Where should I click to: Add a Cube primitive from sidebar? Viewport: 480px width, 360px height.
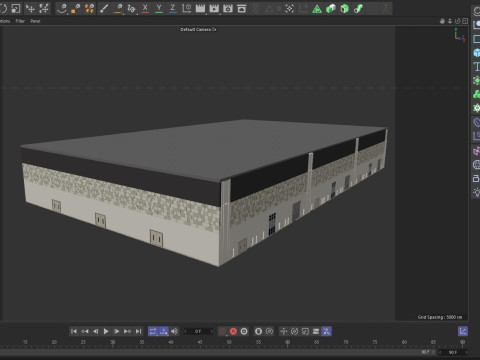(x=477, y=53)
